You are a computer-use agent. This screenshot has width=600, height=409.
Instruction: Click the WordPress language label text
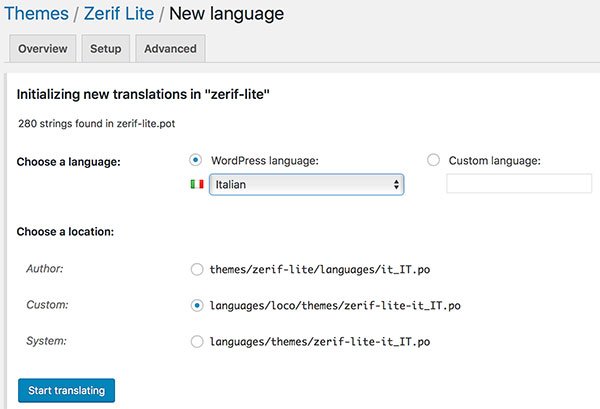click(x=265, y=161)
